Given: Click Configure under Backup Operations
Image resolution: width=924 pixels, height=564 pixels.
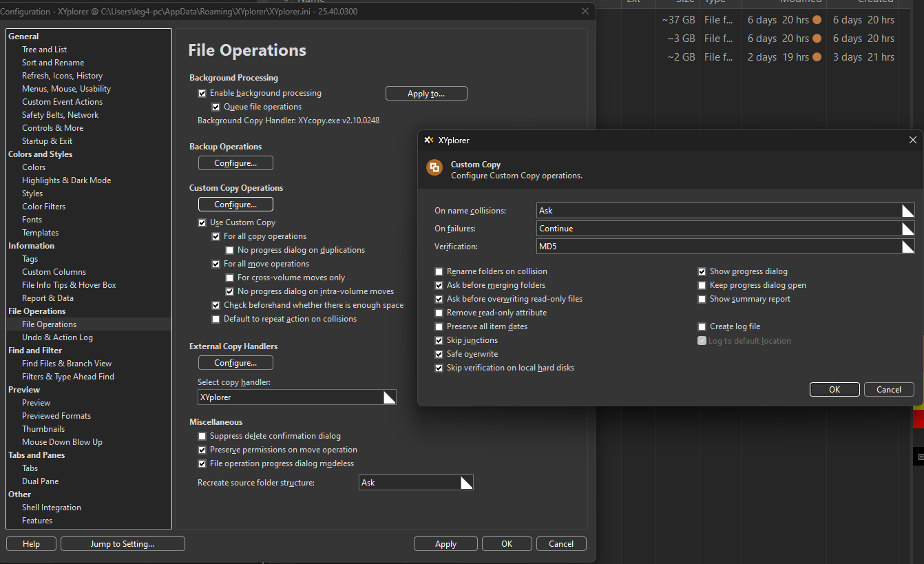Looking at the screenshot, I should 235,163.
